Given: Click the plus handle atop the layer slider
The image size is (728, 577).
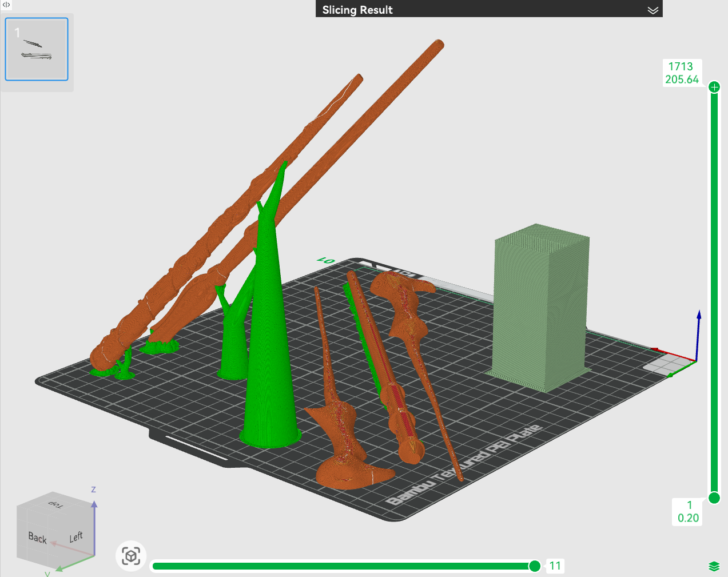Looking at the screenshot, I should coord(714,87).
